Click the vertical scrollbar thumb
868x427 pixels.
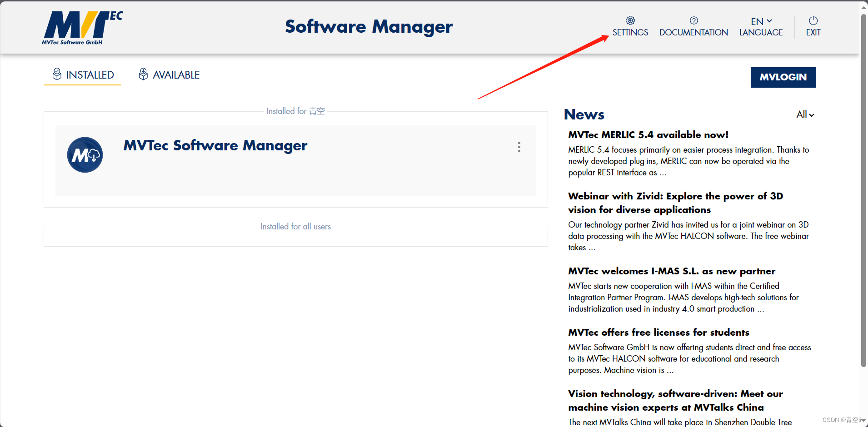tap(863, 191)
